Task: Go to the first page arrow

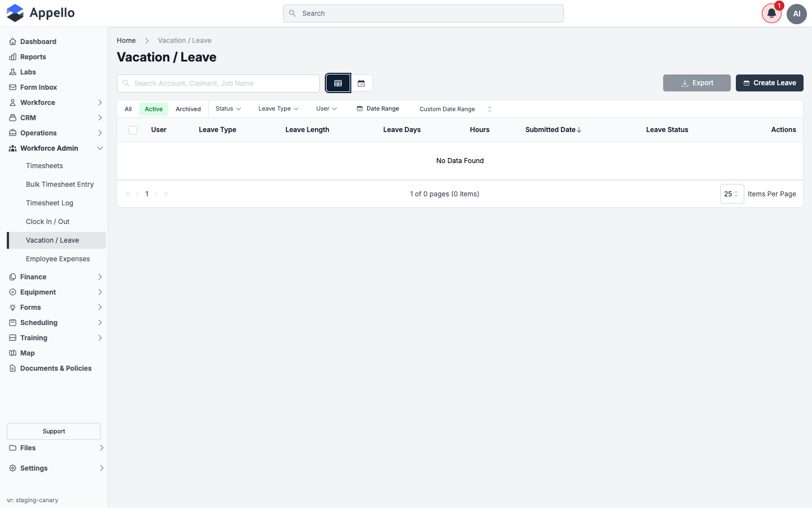Action: click(x=128, y=194)
